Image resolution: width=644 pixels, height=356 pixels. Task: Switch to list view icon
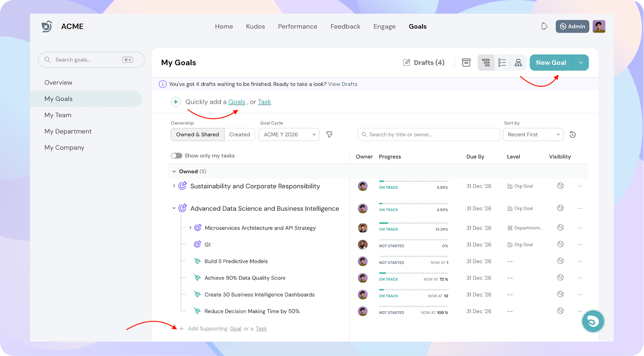pos(502,63)
